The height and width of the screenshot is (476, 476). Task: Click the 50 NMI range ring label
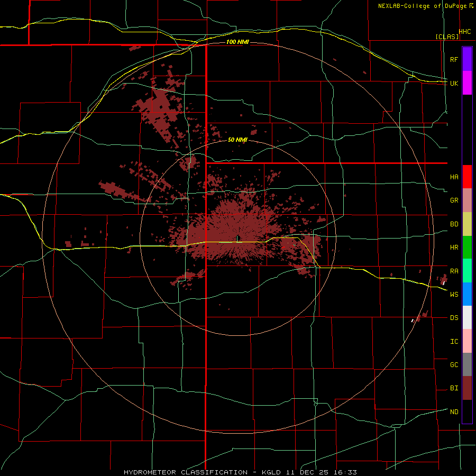pyautogui.click(x=237, y=140)
